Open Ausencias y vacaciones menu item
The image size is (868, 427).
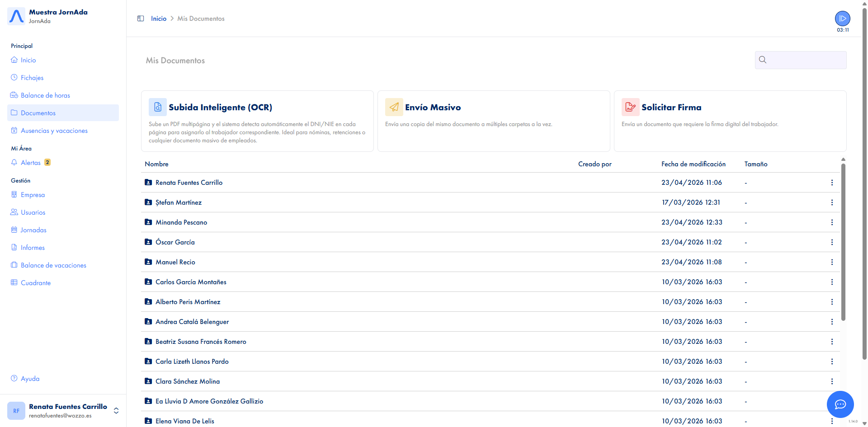(54, 131)
